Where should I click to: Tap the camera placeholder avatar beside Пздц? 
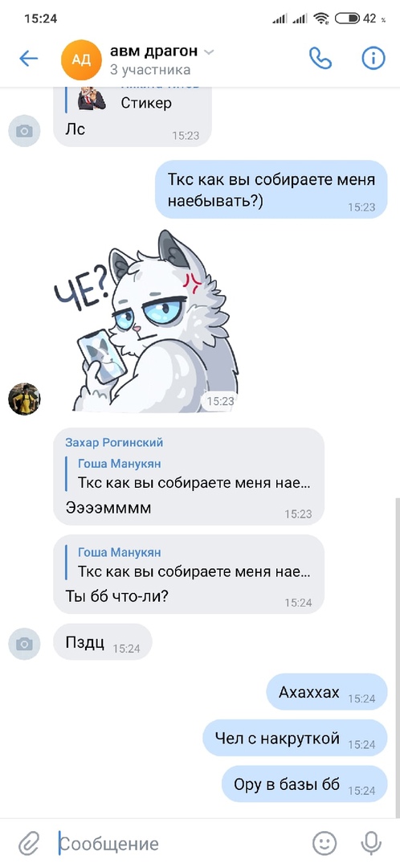24,644
